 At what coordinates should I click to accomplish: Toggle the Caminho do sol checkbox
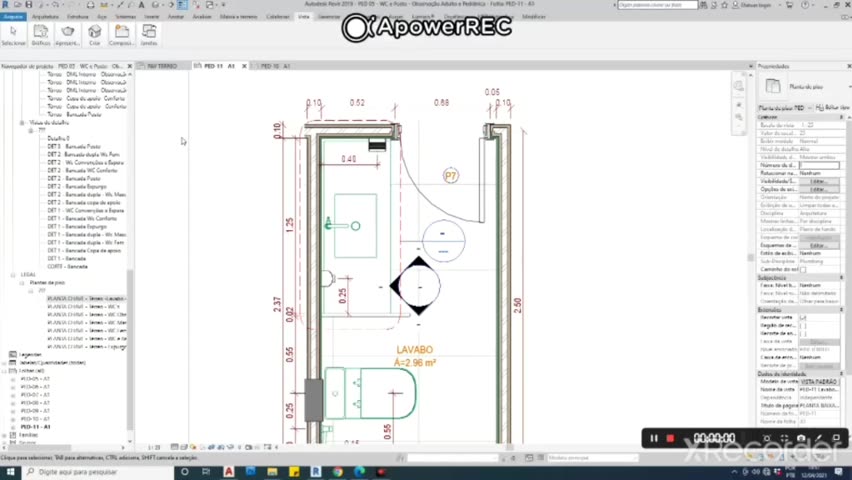tap(803, 270)
